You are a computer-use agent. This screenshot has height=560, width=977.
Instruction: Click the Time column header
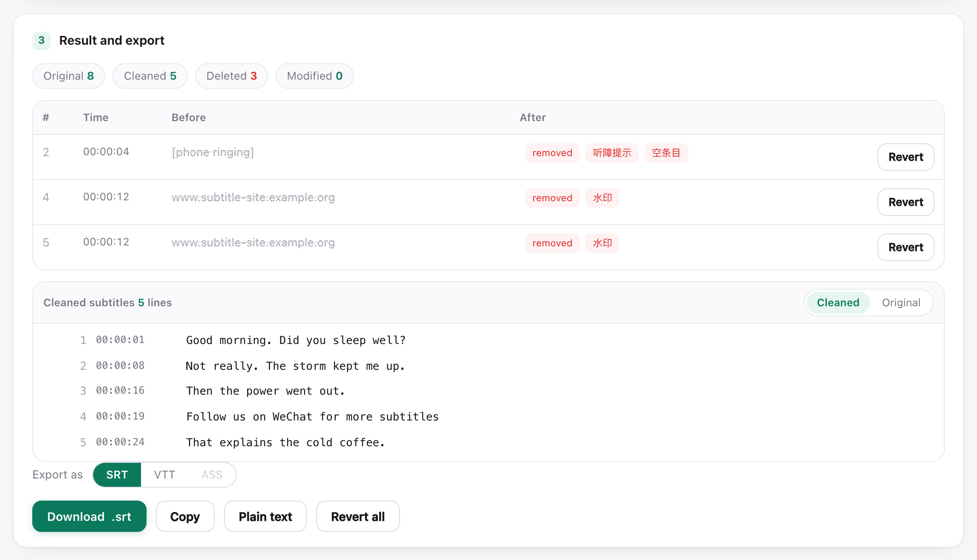click(x=96, y=117)
